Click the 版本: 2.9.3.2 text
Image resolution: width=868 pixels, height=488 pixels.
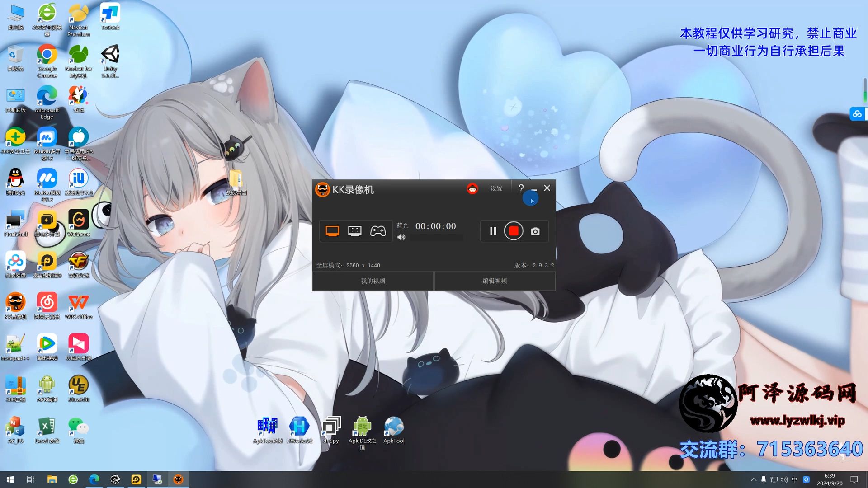[533, 265]
